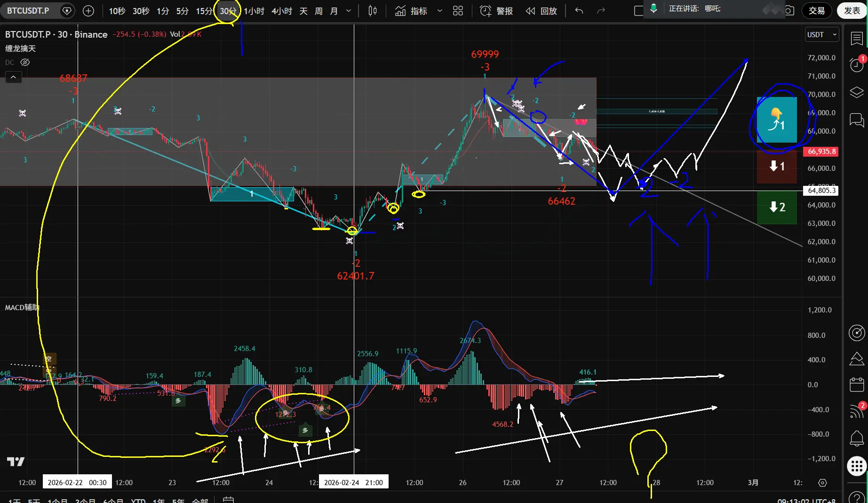Choose the 30分 timeframe
This screenshot has width=868, height=503.
[x=228, y=11]
